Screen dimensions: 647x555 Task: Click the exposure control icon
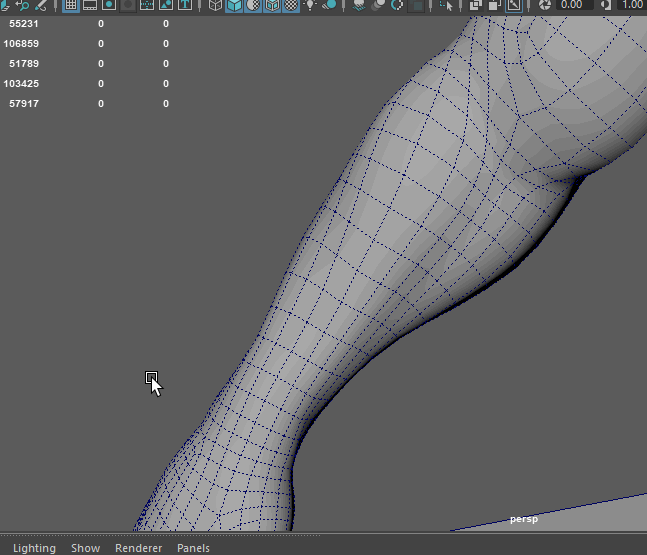(x=545, y=5)
